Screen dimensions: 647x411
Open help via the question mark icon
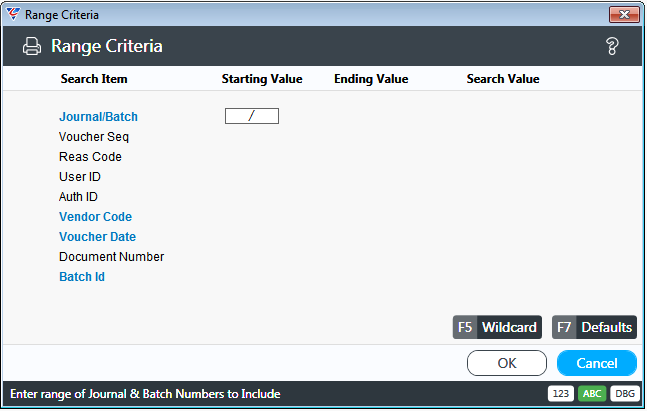[x=612, y=46]
